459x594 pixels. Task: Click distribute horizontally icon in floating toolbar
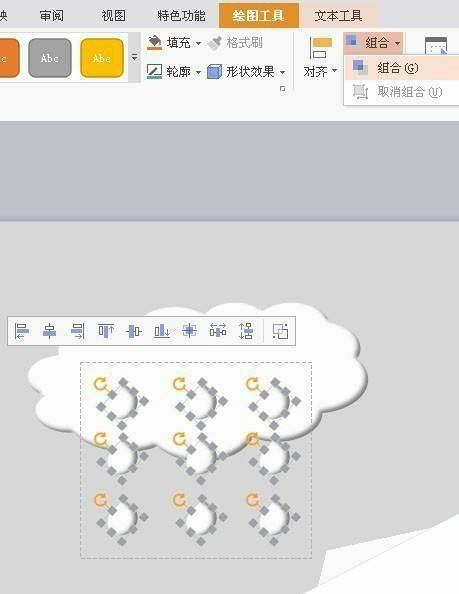coord(218,331)
